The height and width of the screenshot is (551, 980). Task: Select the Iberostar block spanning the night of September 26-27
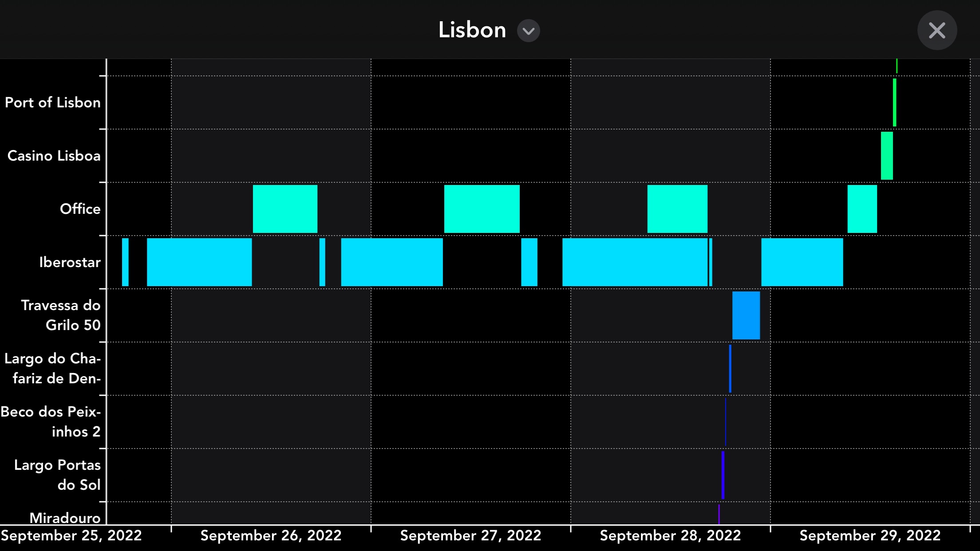(x=392, y=262)
